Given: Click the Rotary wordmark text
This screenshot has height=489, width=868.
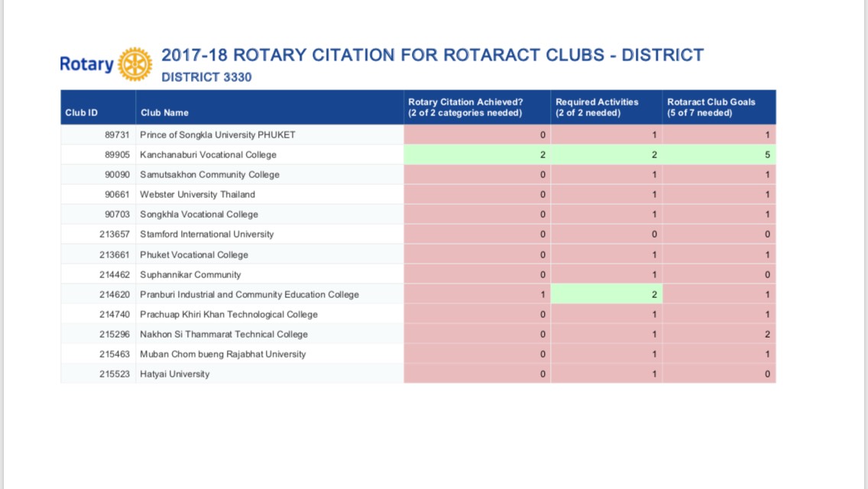Looking at the screenshot, I should click(x=86, y=64).
